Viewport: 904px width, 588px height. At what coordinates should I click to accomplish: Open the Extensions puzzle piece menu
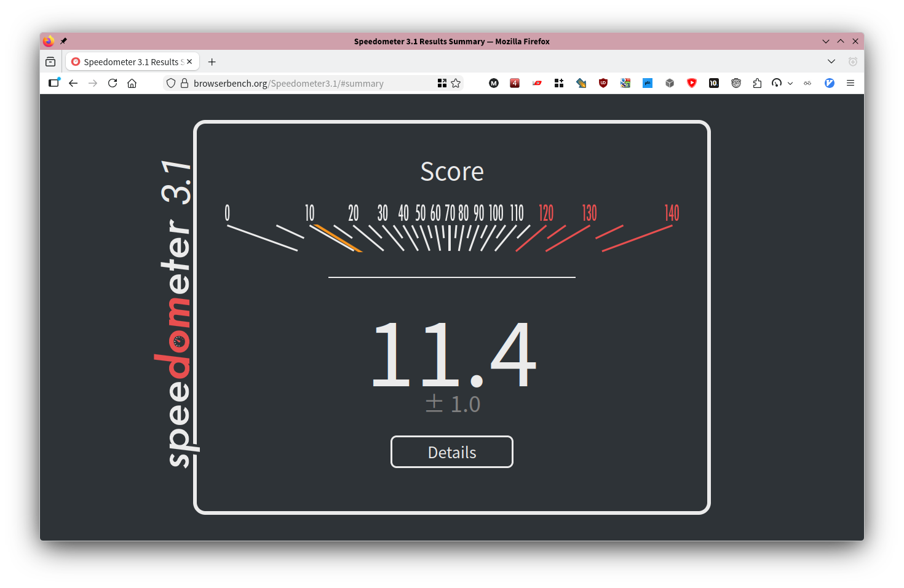(x=757, y=83)
